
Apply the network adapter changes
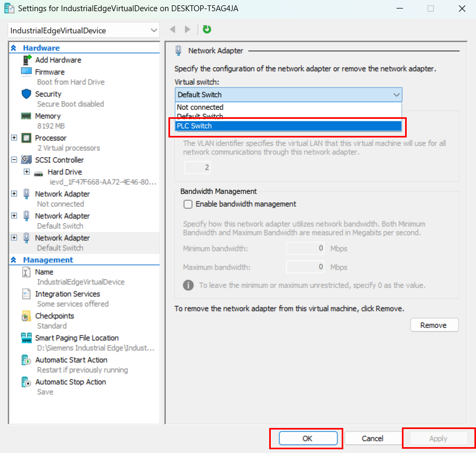(438, 438)
